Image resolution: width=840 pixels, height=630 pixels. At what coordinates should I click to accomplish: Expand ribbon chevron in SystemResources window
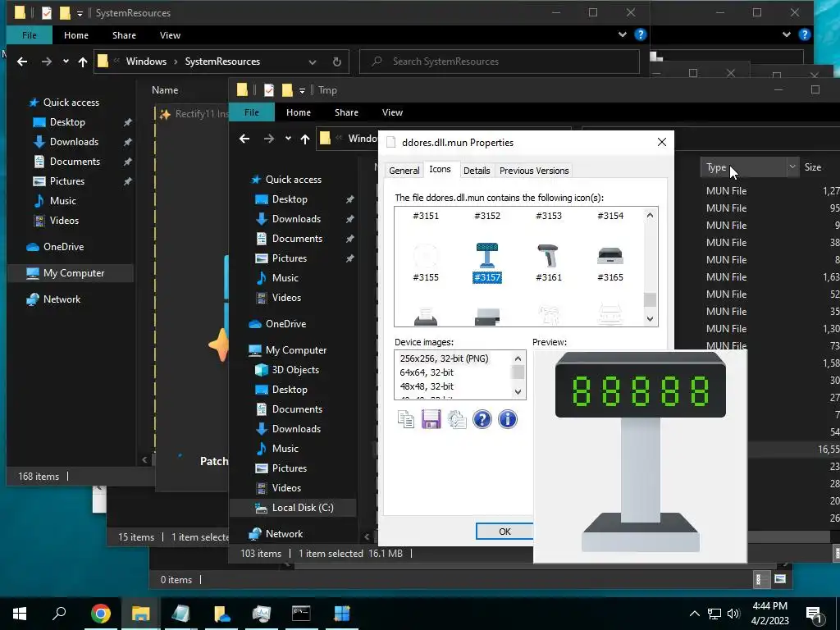pos(622,34)
